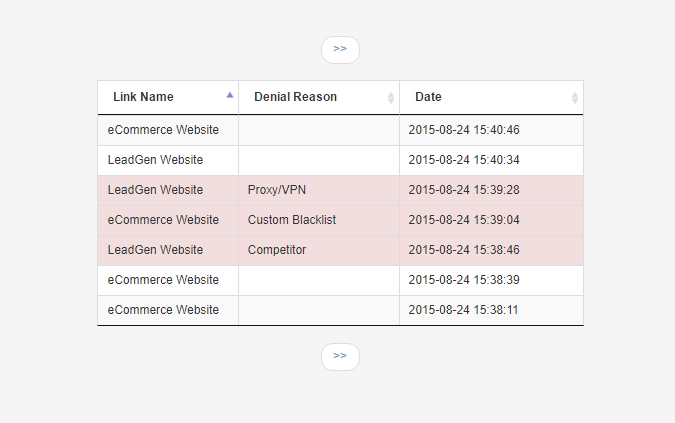This screenshot has height=423, width=675.
Task: Click the Date column sort arrows icon
Action: [574, 98]
